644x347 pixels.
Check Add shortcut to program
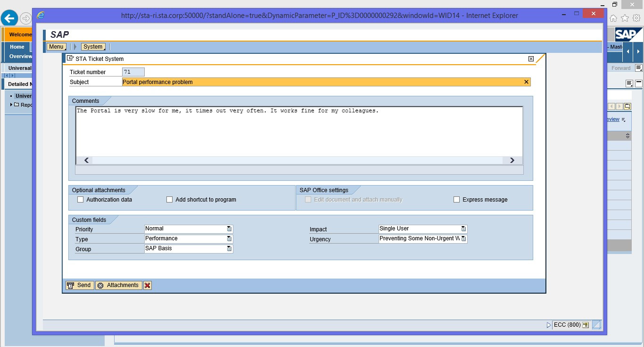click(x=170, y=200)
